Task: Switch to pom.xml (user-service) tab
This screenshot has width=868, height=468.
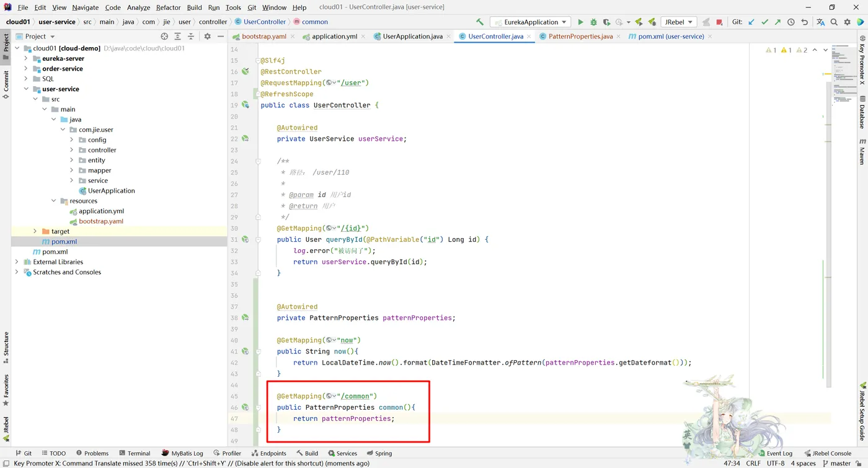Action: click(670, 37)
